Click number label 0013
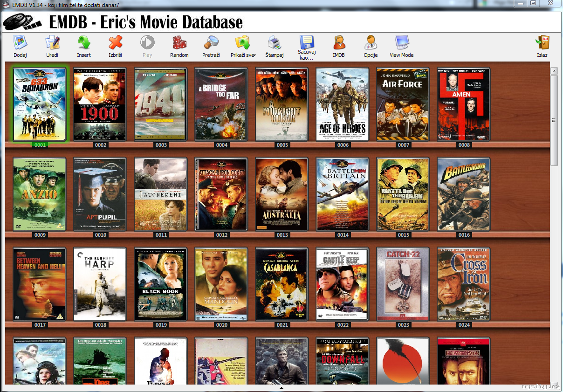The height and width of the screenshot is (392, 563). (x=282, y=235)
